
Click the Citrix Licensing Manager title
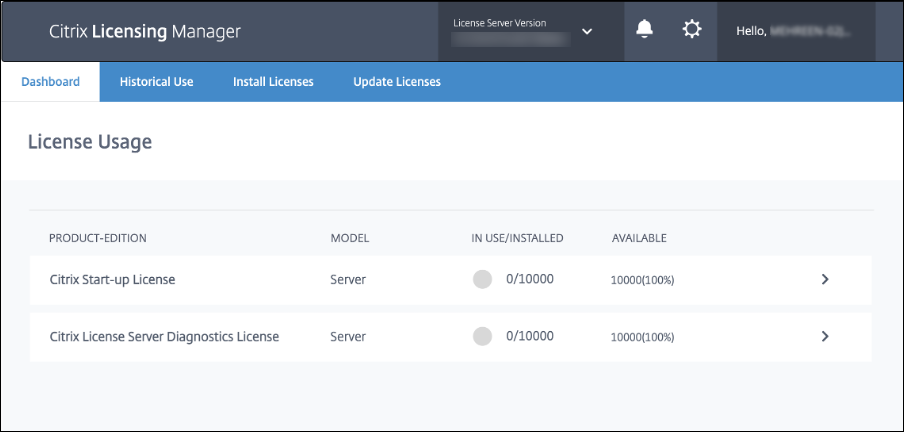(144, 31)
